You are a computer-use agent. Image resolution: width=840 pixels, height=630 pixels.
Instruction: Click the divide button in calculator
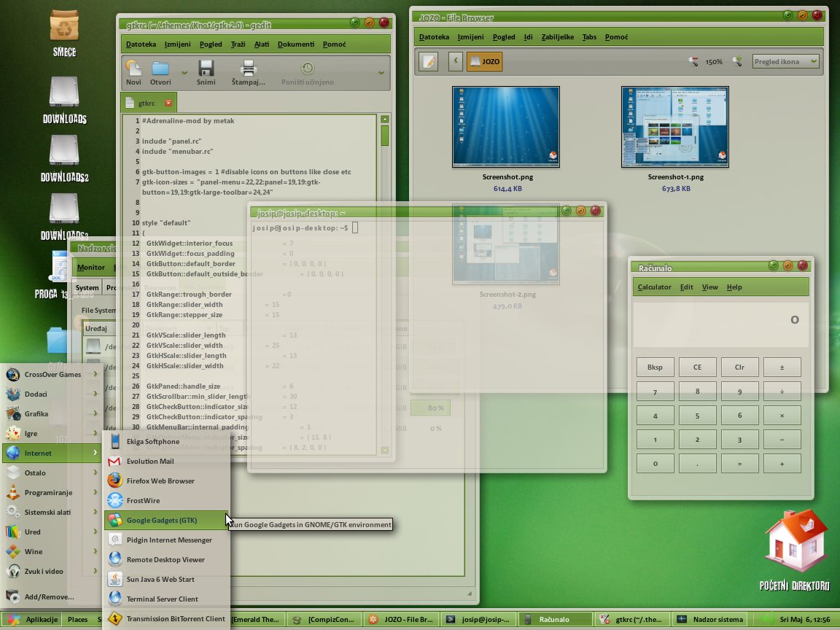(782, 392)
